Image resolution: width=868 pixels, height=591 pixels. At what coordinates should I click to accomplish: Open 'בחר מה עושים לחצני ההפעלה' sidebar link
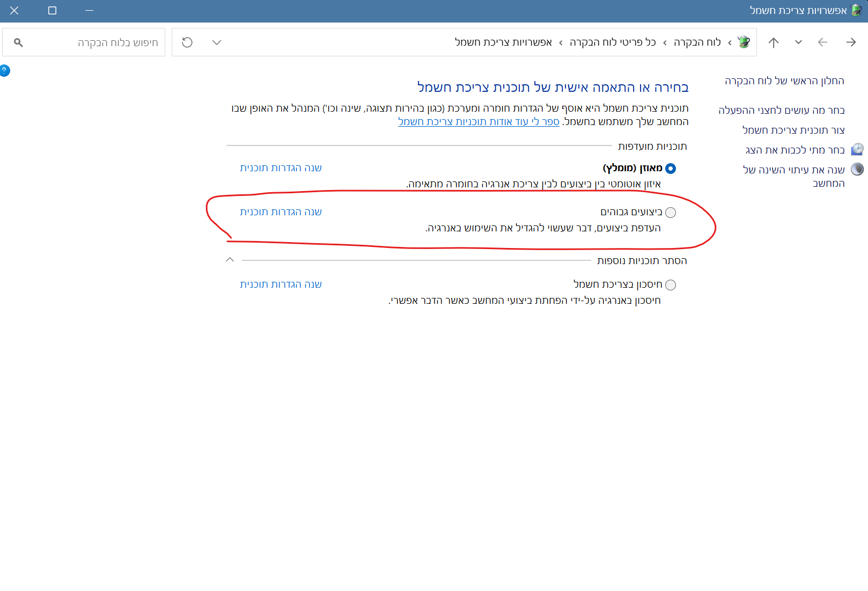click(782, 111)
